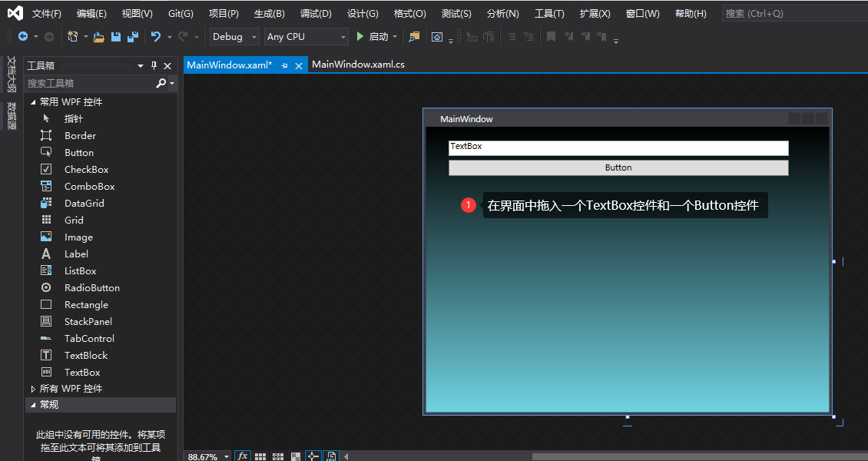868x461 pixels.
Task: Close the MainWindow.xaml tab
Action: 298,65
